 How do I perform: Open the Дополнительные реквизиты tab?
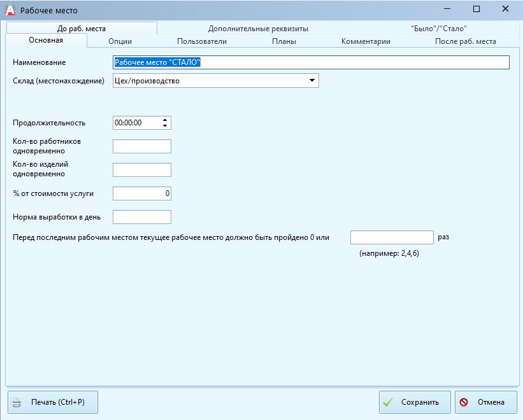tap(258, 29)
